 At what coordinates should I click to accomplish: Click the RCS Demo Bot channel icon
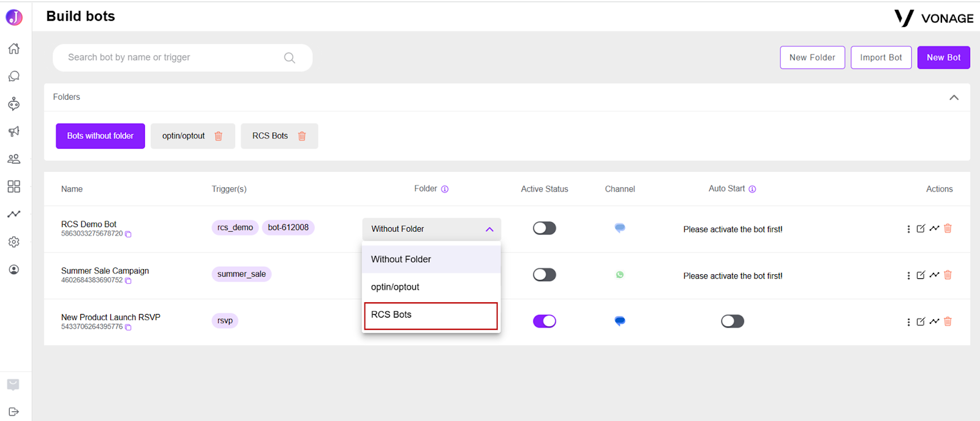tap(620, 228)
